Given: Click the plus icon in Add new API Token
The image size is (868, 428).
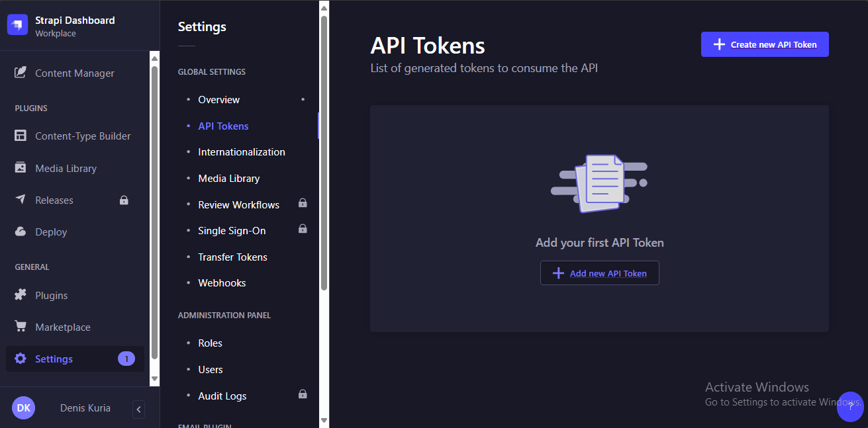Looking at the screenshot, I should pos(558,273).
